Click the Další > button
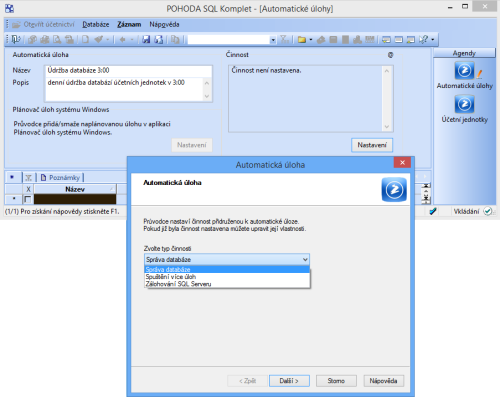The width and height of the screenshot is (500, 397). 289,381
